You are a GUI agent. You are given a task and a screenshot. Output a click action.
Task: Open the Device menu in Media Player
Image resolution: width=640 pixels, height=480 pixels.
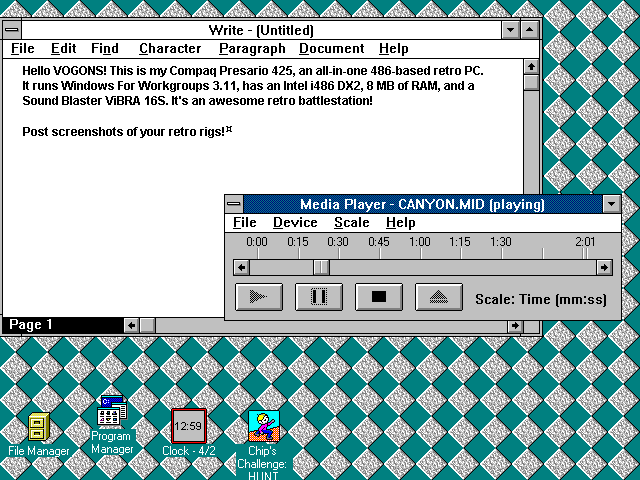tap(295, 222)
